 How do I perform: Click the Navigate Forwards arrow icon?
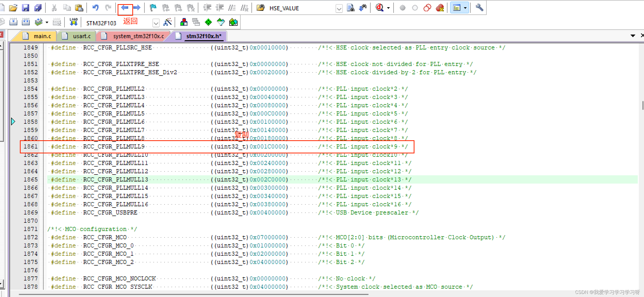point(137,8)
